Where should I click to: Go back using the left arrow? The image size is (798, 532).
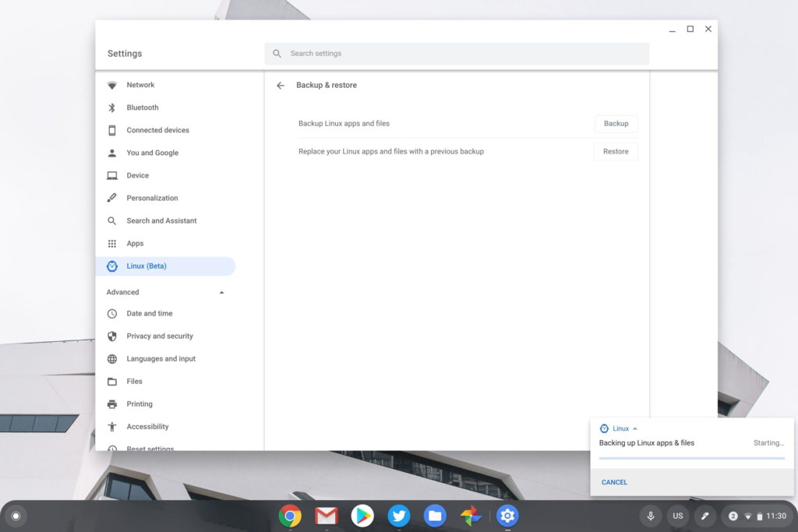pyautogui.click(x=281, y=86)
